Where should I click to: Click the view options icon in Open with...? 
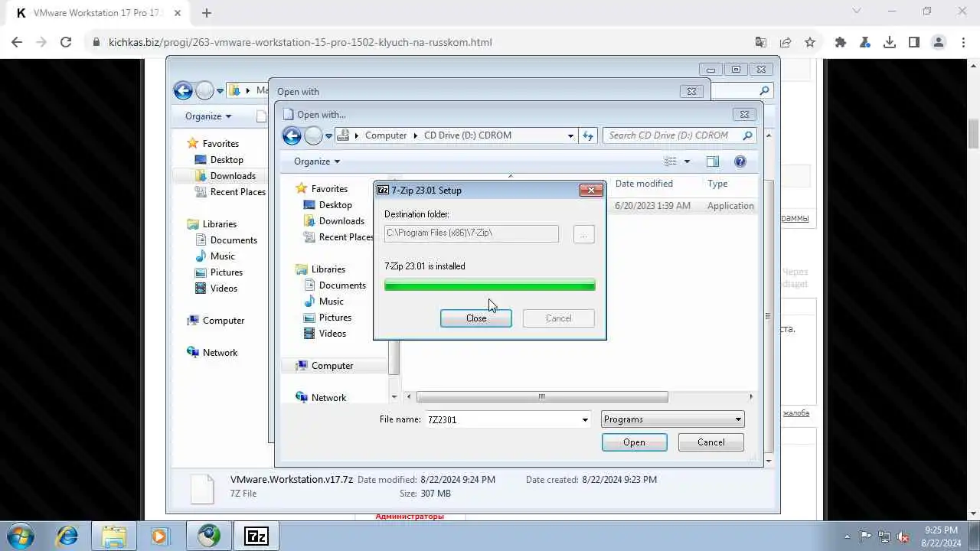point(671,161)
